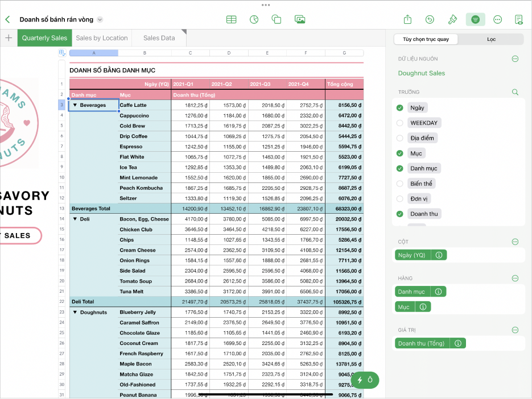Image resolution: width=532 pixels, height=399 pixels.
Task: Open the Doanh thu (Tổng) value info
Action: pos(457,343)
